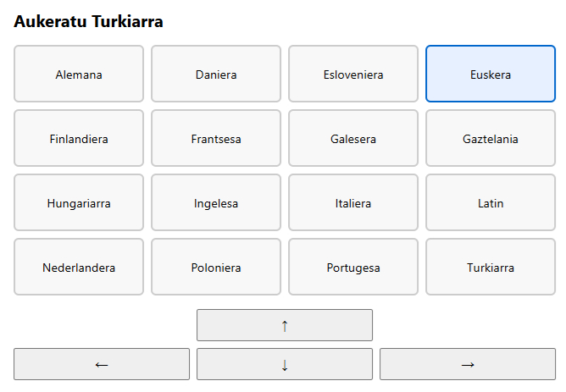This screenshot has width=566, height=392.
Task: Select the Latin language tile
Action: pos(491,203)
